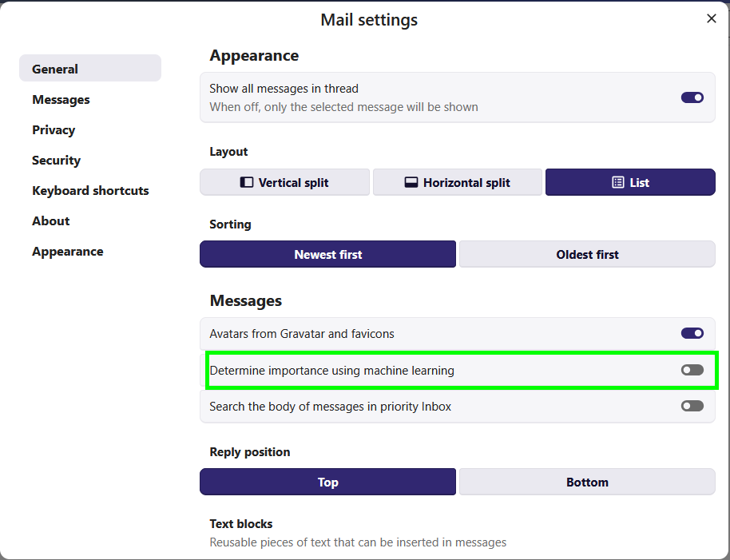This screenshot has height=560, width=730.
Task: Go to Privacy settings
Action: 54,130
